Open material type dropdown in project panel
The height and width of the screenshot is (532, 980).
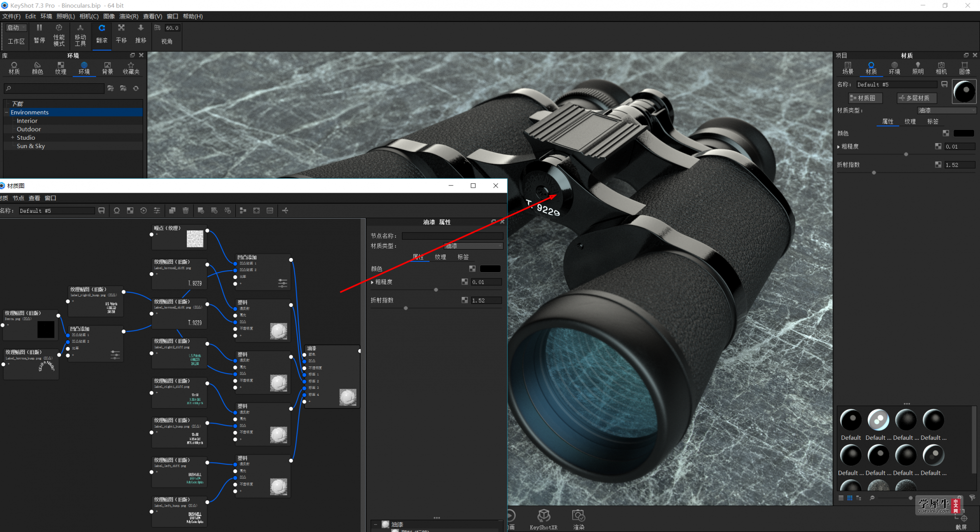click(946, 110)
